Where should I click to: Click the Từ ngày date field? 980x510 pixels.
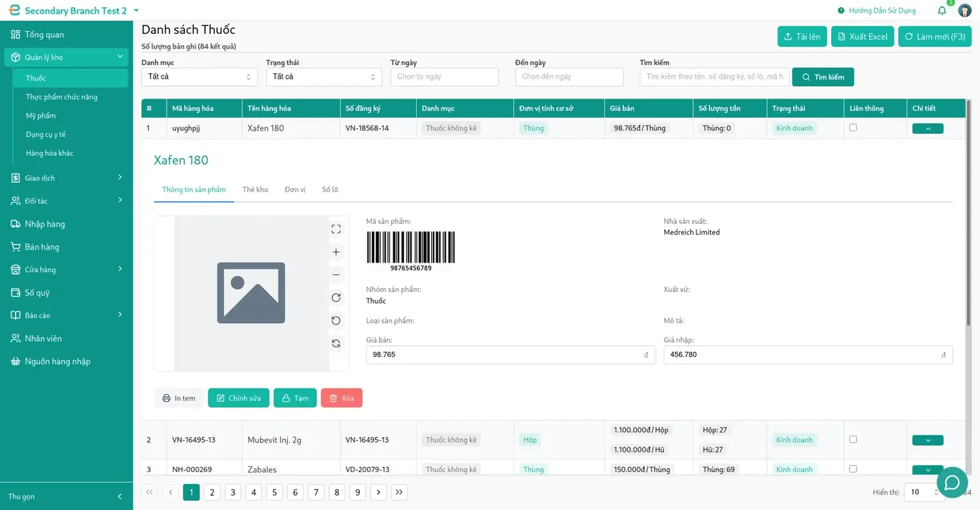[x=444, y=76]
